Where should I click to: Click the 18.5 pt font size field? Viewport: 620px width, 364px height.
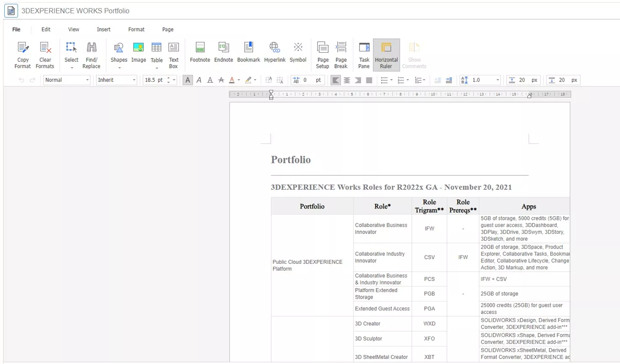[154, 80]
